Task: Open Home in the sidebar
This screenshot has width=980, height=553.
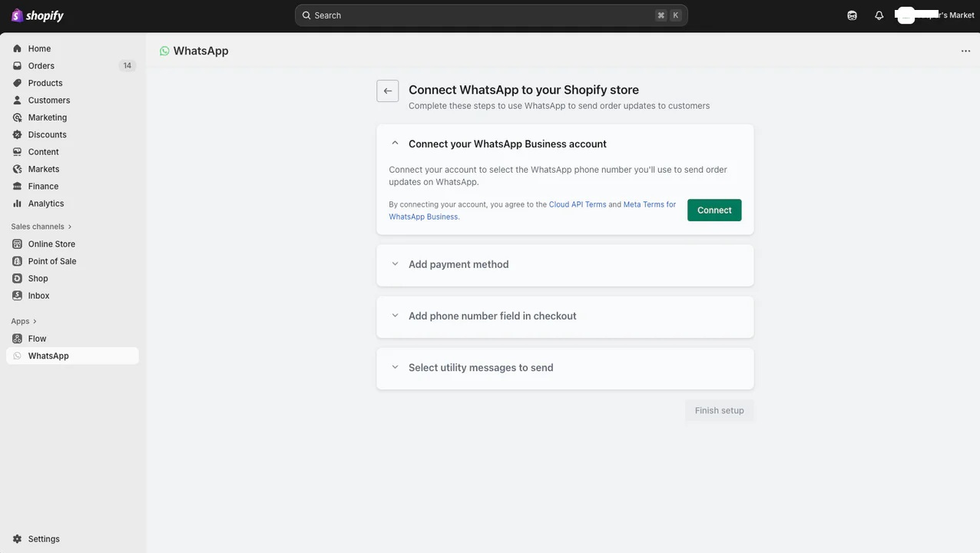Action: point(72,48)
